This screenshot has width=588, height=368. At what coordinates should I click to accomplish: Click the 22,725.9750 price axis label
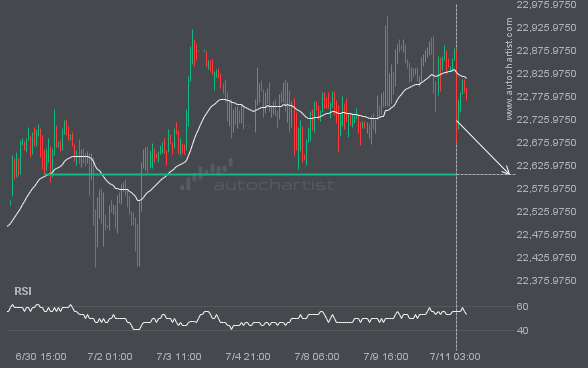click(546, 120)
